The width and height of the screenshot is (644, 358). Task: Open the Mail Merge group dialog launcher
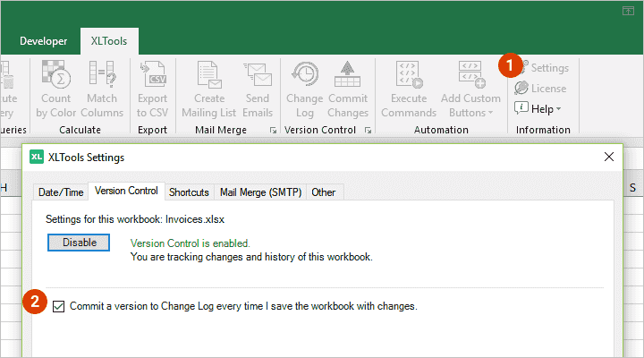(273, 131)
